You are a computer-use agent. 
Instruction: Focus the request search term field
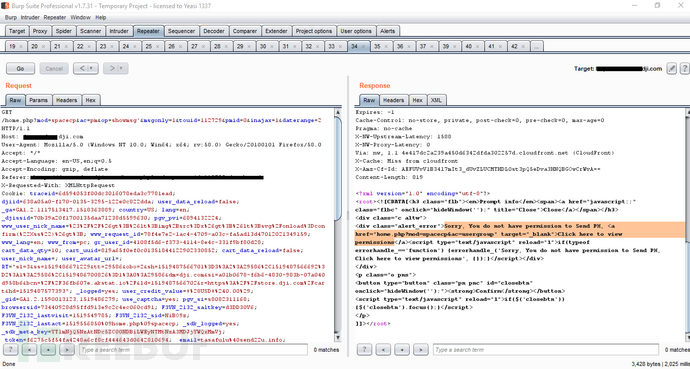click(193, 350)
